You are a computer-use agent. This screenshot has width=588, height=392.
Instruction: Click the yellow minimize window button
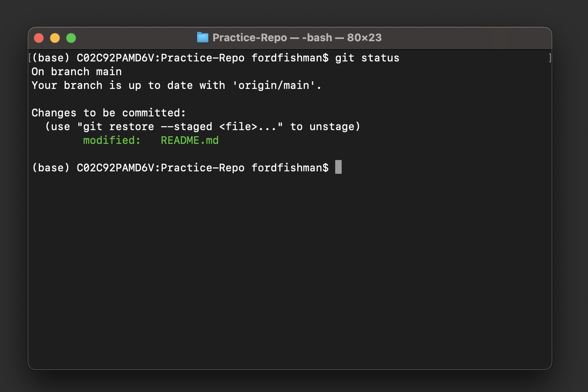(55, 38)
